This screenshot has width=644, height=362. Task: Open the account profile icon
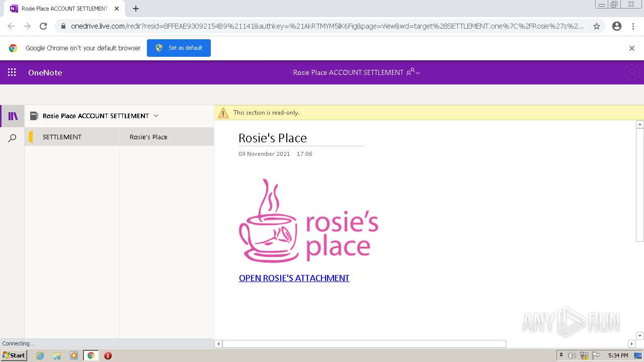point(631,72)
